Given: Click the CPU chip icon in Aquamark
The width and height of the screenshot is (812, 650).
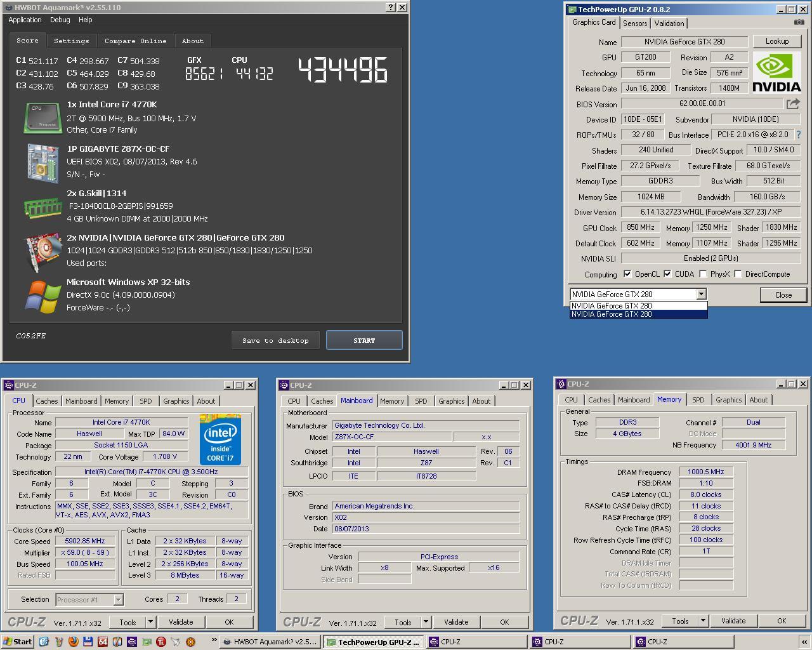Looking at the screenshot, I should coord(43,117).
